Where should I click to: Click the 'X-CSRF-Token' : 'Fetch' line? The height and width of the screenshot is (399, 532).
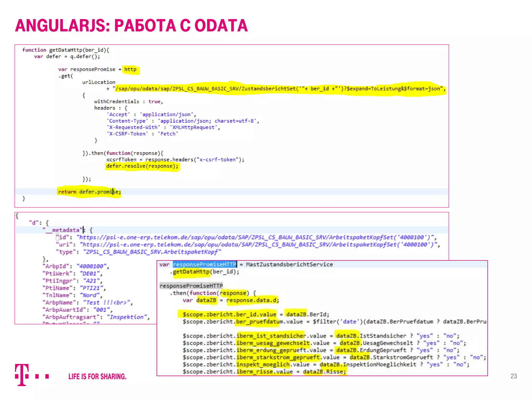[142, 134]
